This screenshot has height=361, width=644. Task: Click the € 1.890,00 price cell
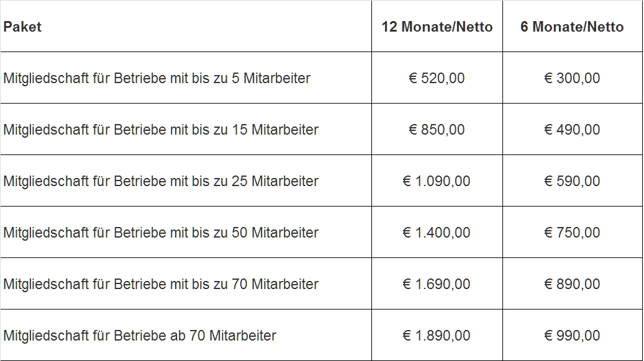(437, 335)
